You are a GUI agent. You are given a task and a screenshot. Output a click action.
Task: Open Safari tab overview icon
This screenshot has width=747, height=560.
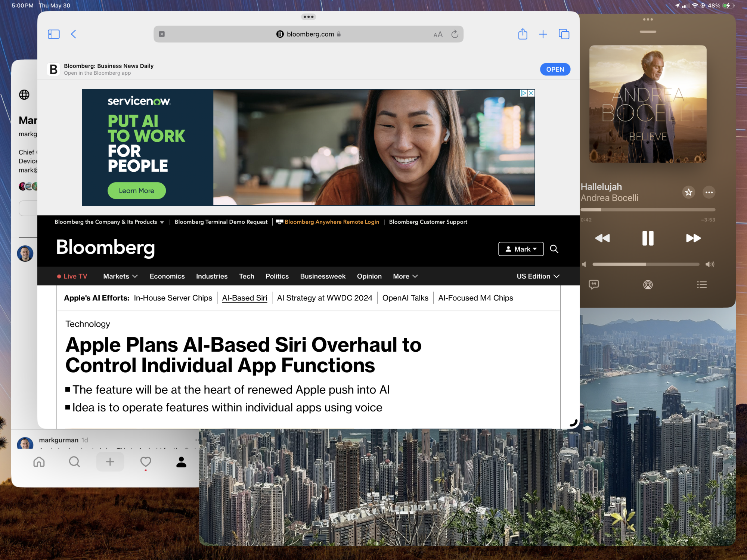(564, 34)
